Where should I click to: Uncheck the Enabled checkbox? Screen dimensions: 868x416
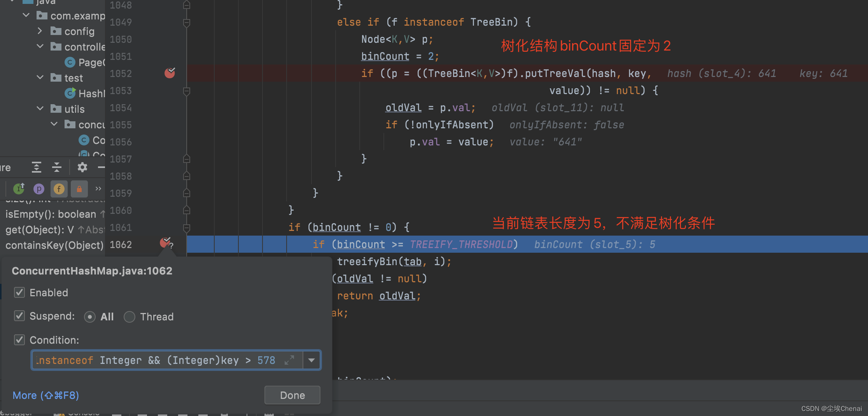click(19, 292)
